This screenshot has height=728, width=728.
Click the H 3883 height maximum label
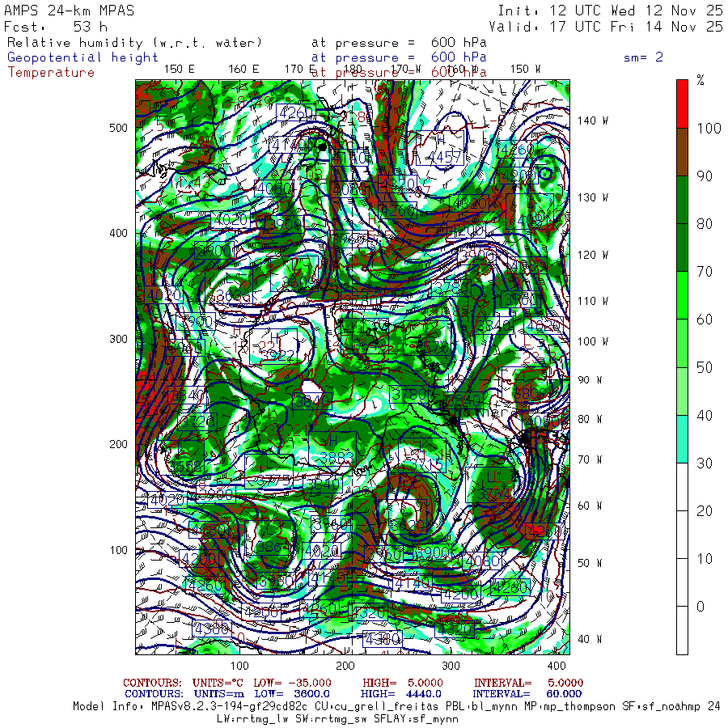(332, 459)
